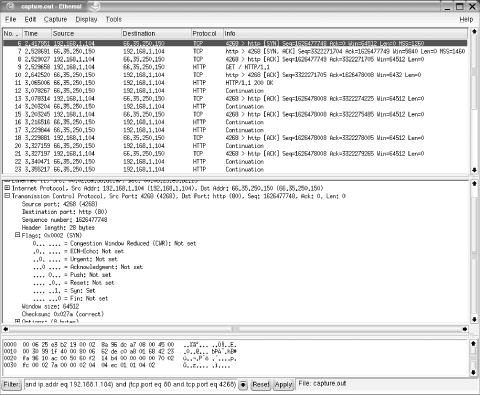Expand the Options (8 bytes) node
This screenshot has height=395, width=481.
[17, 321]
